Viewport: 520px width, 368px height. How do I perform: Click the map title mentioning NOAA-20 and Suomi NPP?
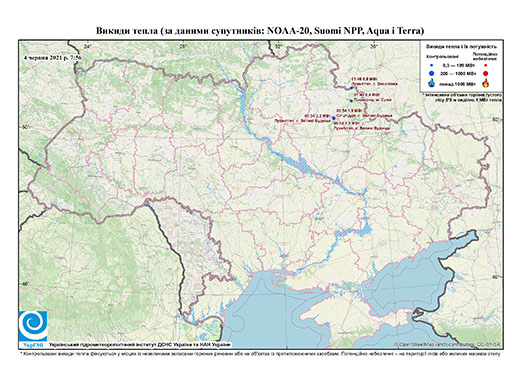pyautogui.click(x=260, y=31)
